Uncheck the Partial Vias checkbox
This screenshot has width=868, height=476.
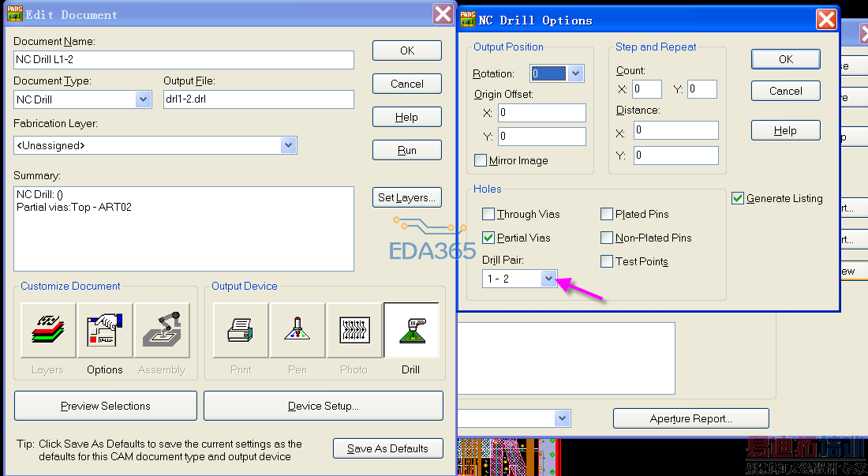488,238
